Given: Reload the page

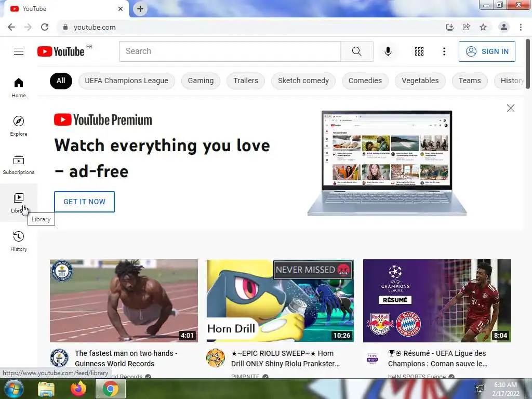Looking at the screenshot, I should pyautogui.click(x=45, y=27).
